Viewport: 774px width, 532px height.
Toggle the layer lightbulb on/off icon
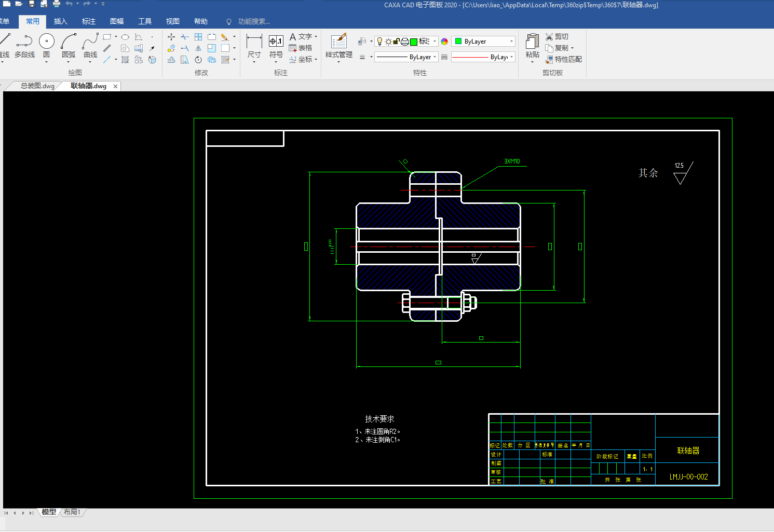tap(379, 42)
